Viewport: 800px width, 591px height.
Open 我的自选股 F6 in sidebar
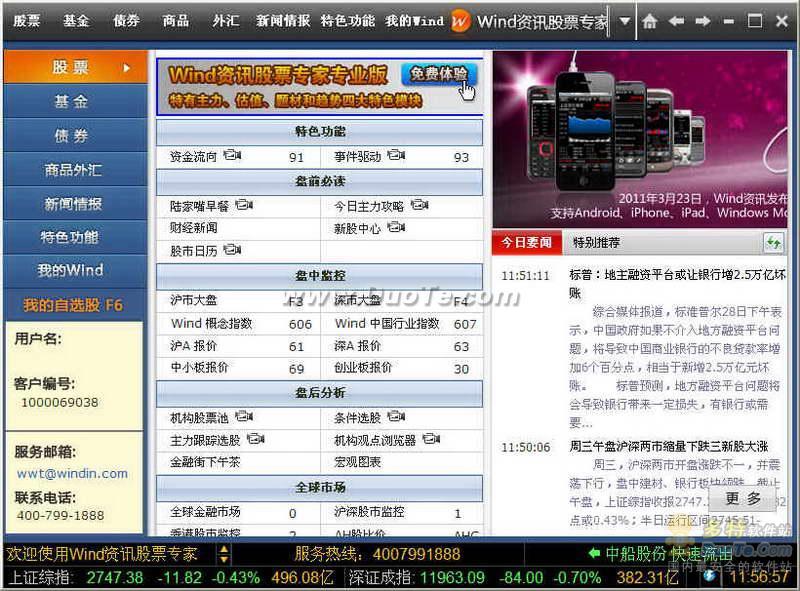click(x=76, y=305)
